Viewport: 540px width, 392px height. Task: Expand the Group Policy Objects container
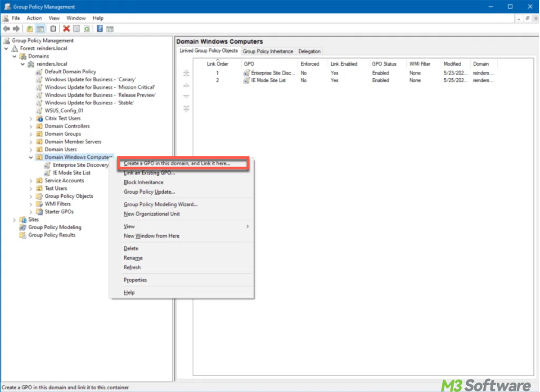[31, 196]
